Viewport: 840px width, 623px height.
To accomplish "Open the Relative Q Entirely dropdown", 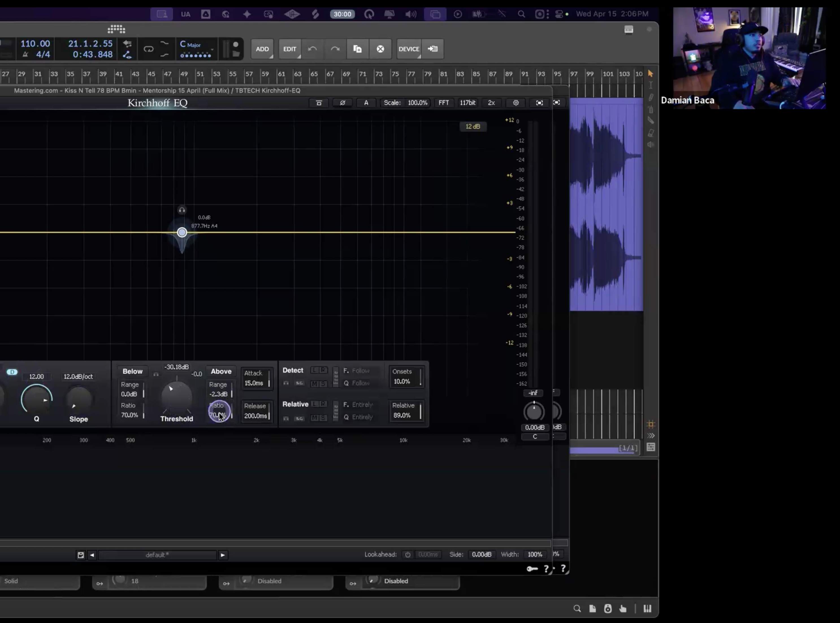I will coord(358,417).
